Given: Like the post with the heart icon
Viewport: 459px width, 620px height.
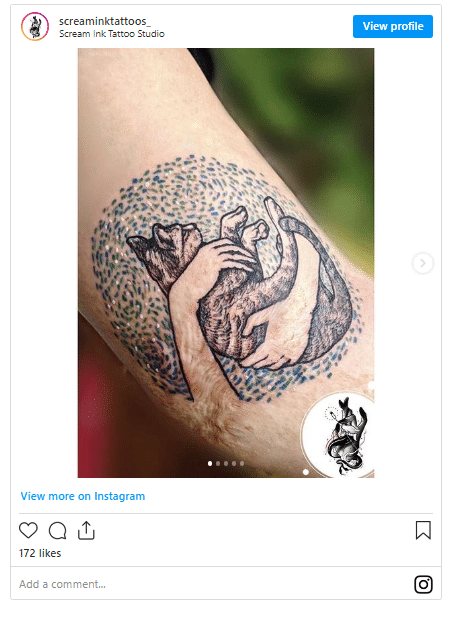Looking at the screenshot, I should tap(28, 530).
